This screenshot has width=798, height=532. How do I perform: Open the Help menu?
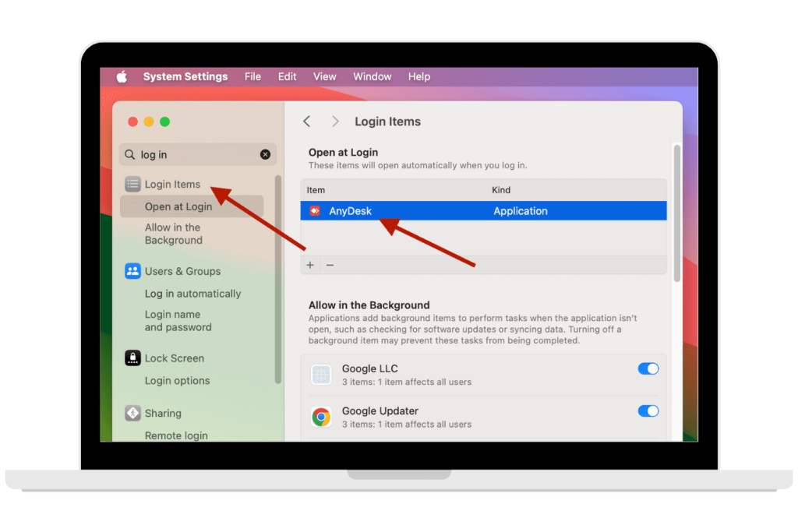click(x=419, y=76)
